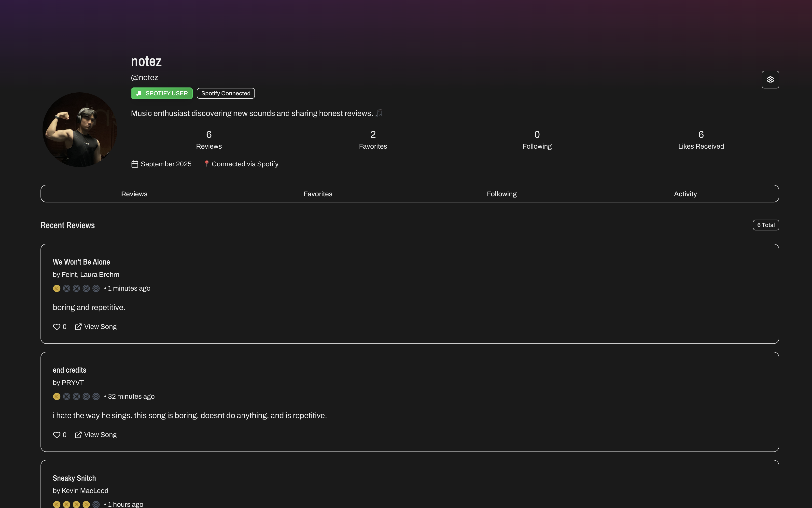The image size is (812, 508).
Task: Click fifth rating disc on end credits review
Action: pyautogui.click(x=96, y=396)
